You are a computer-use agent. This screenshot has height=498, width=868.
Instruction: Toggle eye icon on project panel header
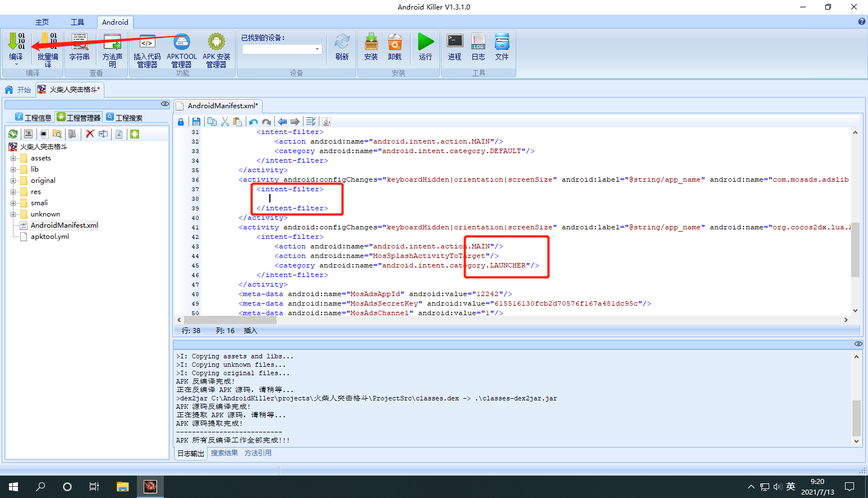164,104
